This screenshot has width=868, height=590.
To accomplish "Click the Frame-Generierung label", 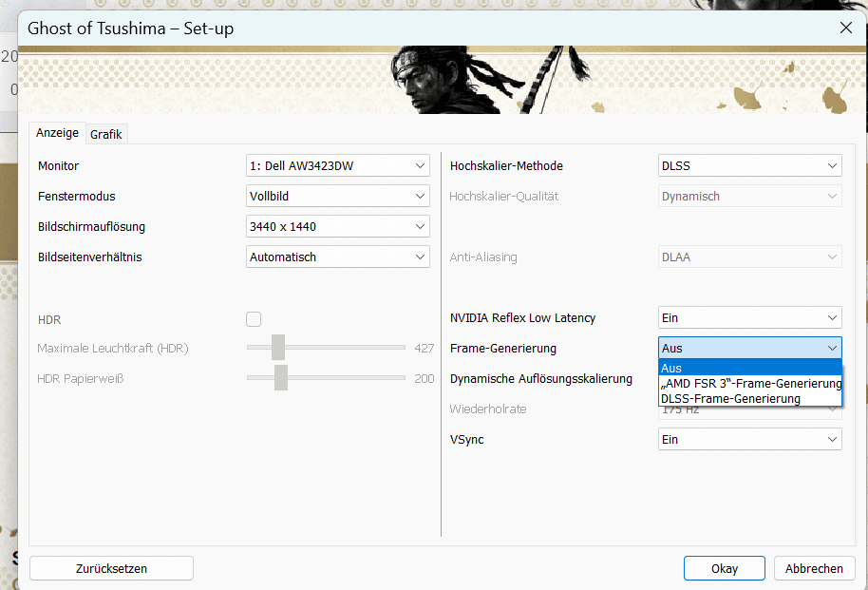I will 503,349.
